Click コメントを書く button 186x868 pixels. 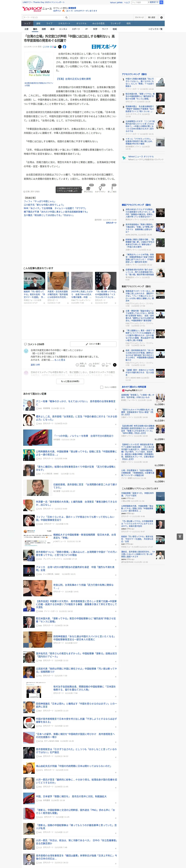click(x=93, y=344)
